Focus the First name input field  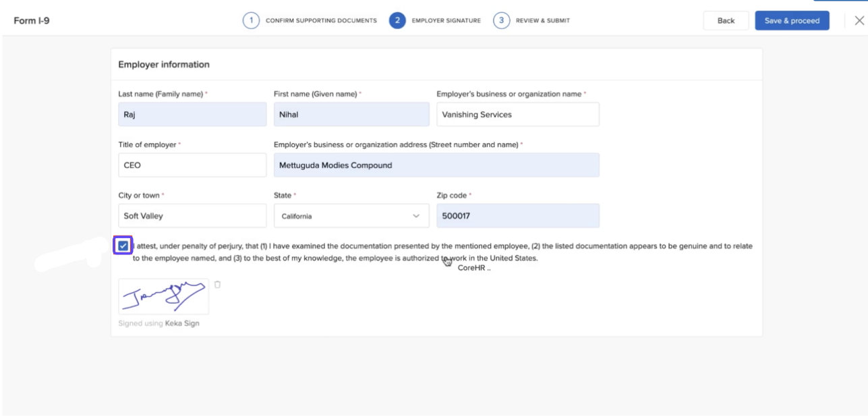click(x=351, y=115)
